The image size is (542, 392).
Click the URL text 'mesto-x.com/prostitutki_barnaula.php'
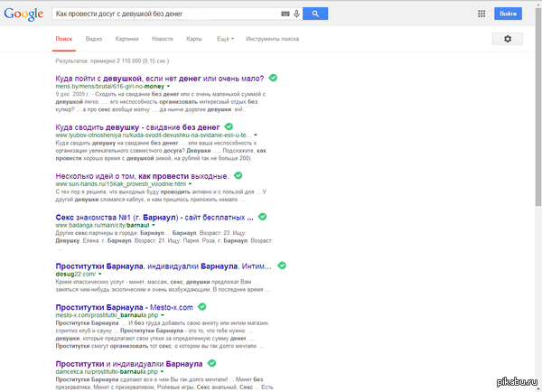[x=107, y=315]
